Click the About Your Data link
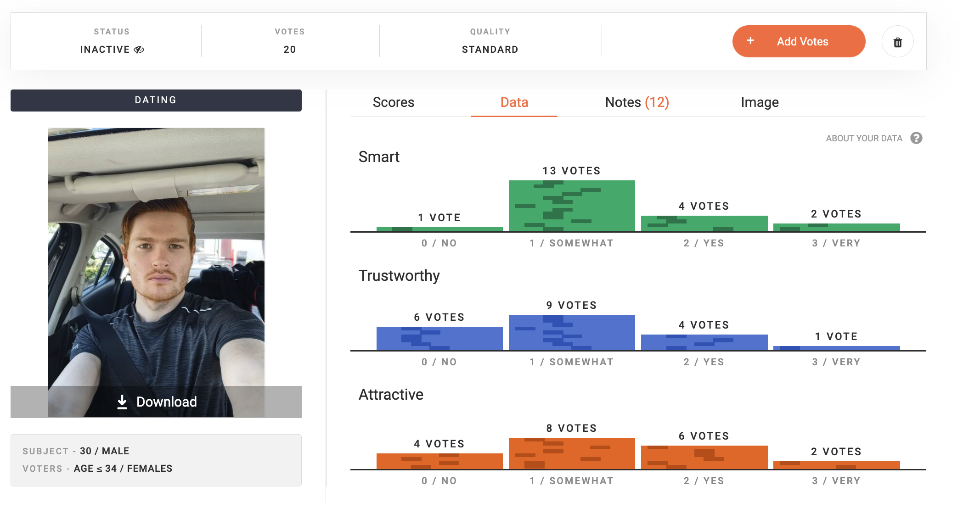 (x=864, y=138)
